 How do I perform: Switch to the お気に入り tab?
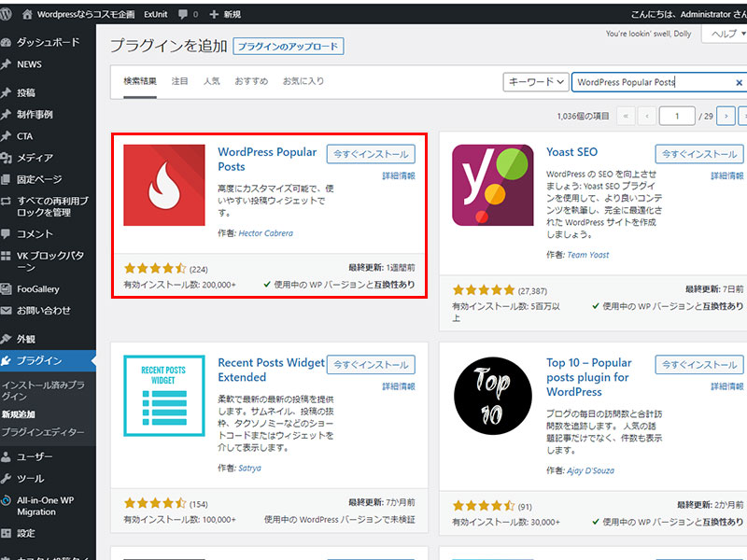pos(303,81)
